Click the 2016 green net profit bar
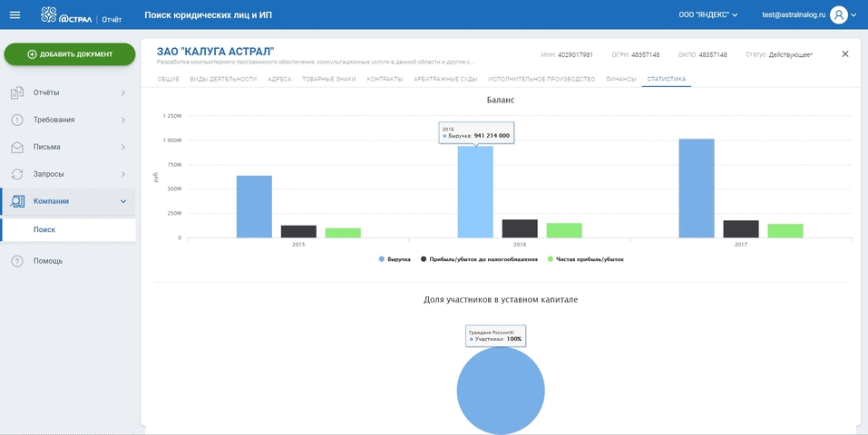868x435 pixels. coord(564,231)
